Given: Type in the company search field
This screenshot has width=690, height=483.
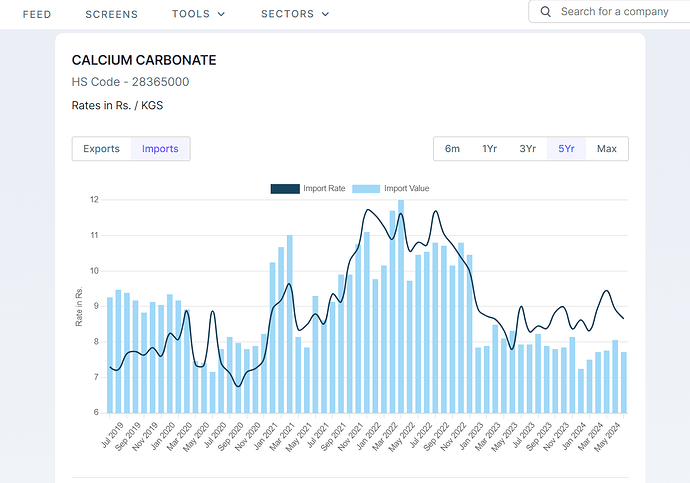Looking at the screenshot, I should [x=614, y=12].
